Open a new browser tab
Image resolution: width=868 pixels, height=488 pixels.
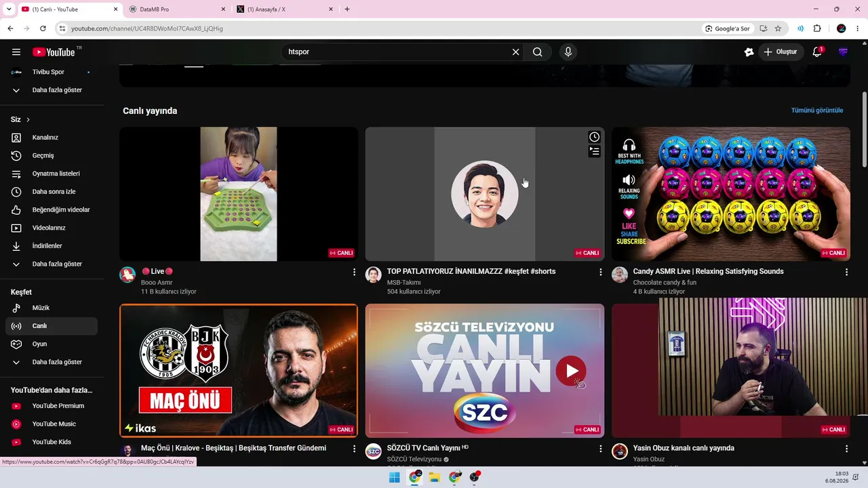point(347,9)
